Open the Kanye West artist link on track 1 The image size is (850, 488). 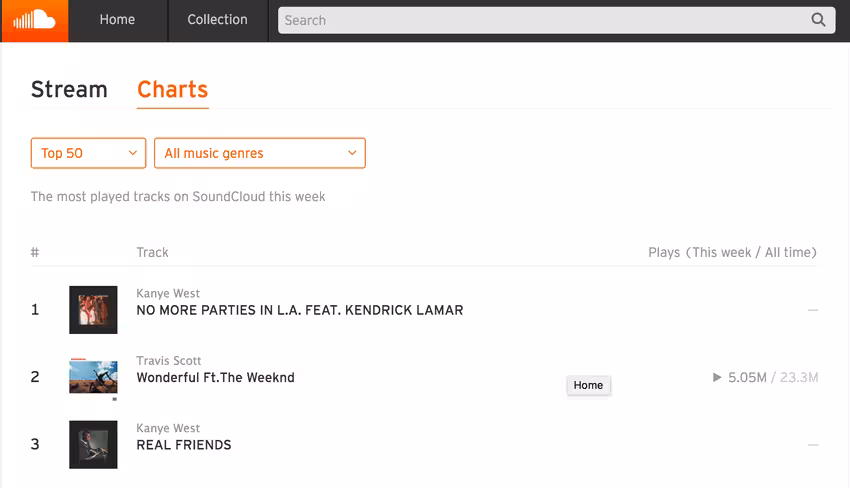168,293
